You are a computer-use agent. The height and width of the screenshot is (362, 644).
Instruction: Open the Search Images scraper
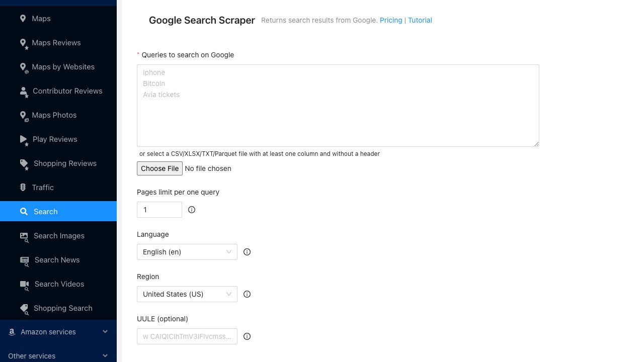pyautogui.click(x=58, y=236)
